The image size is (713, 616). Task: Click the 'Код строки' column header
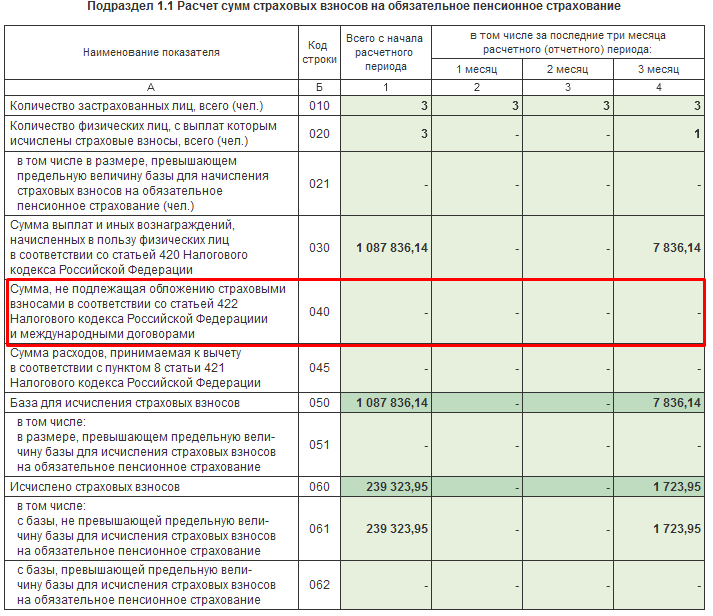(x=319, y=52)
